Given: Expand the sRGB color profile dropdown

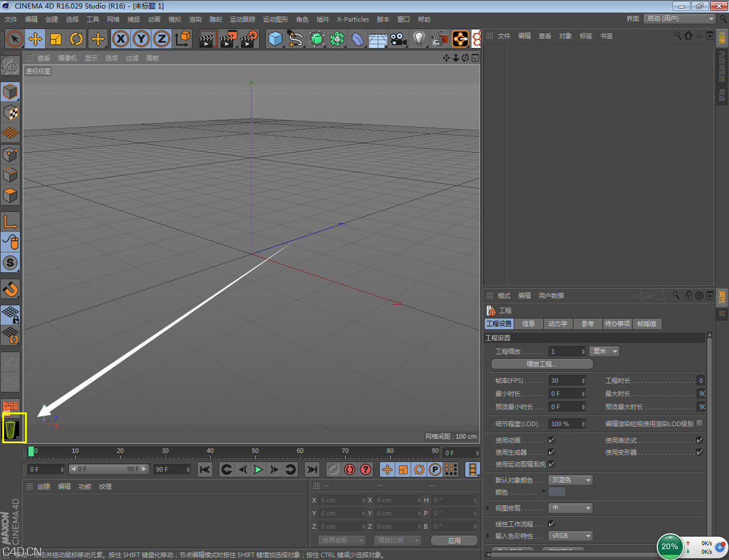Looking at the screenshot, I should (571, 536).
